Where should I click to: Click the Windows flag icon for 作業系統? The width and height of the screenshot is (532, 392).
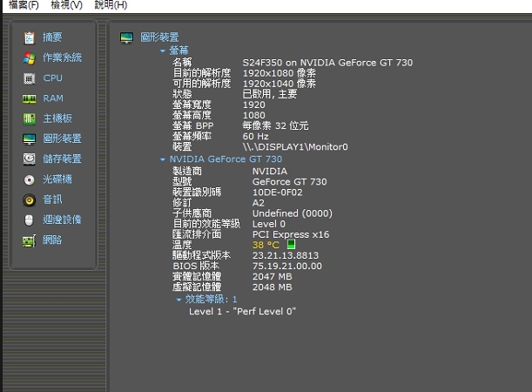[x=30, y=58]
